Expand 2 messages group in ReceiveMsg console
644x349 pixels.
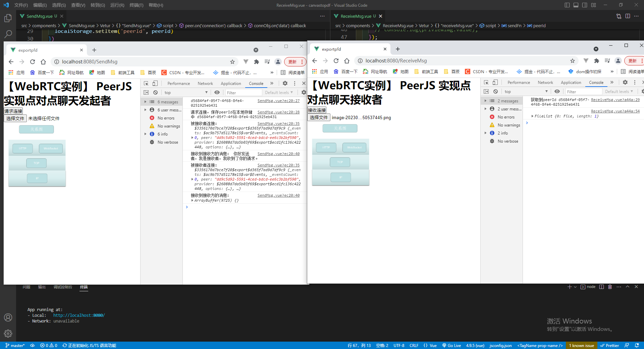[x=485, y=101]
